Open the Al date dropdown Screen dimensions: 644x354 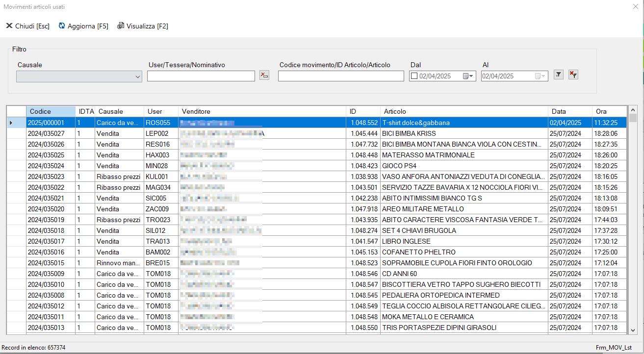[541, 76]
